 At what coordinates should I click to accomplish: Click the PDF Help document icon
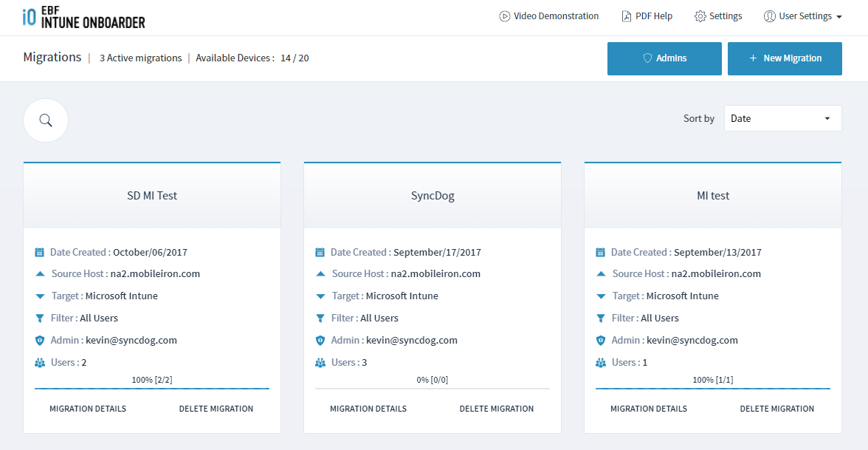point(626,16)
